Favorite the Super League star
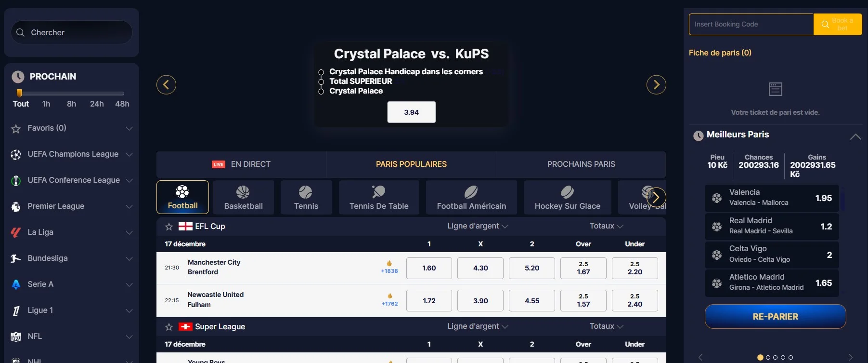Image resolution: width=868 pixels, height=363 pixels. point(169,327)
